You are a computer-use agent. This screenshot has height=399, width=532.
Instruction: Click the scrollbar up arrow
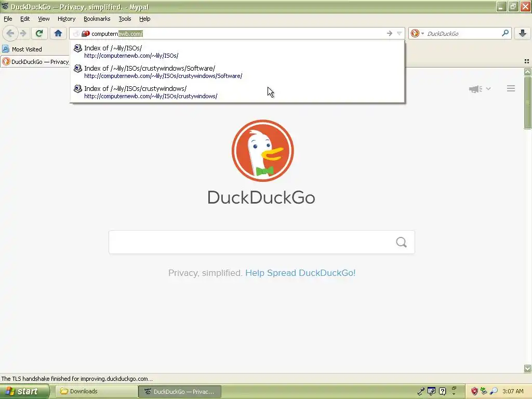point(527,72)
